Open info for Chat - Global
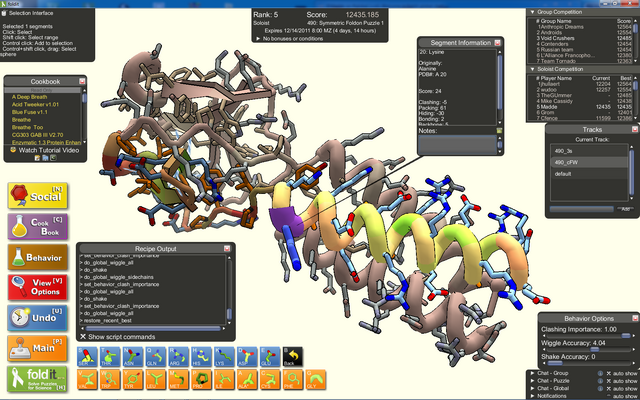 coord(600,389)
